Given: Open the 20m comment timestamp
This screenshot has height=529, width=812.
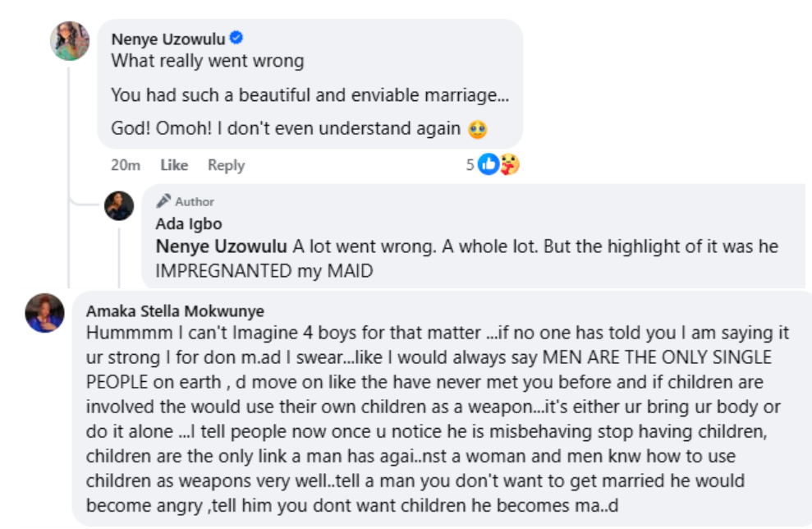Looking at the screenshot, I should pos(126,165).
